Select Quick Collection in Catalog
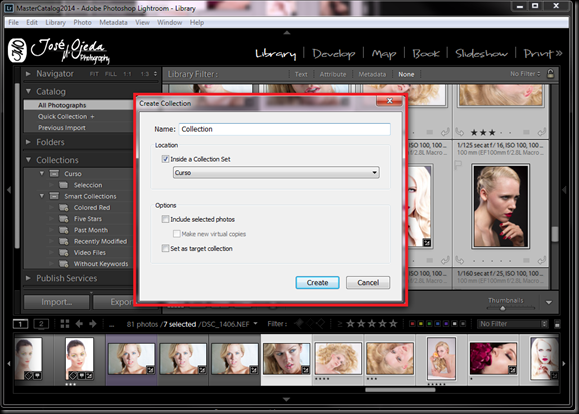Viewport: 579px width, 414px height. tap(79, 116)
